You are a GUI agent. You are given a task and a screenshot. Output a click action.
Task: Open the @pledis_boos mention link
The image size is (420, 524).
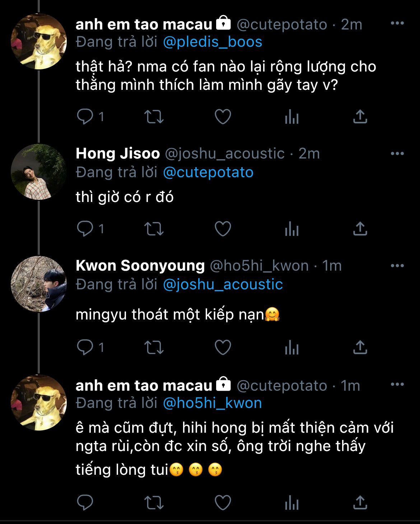point(213,42)
